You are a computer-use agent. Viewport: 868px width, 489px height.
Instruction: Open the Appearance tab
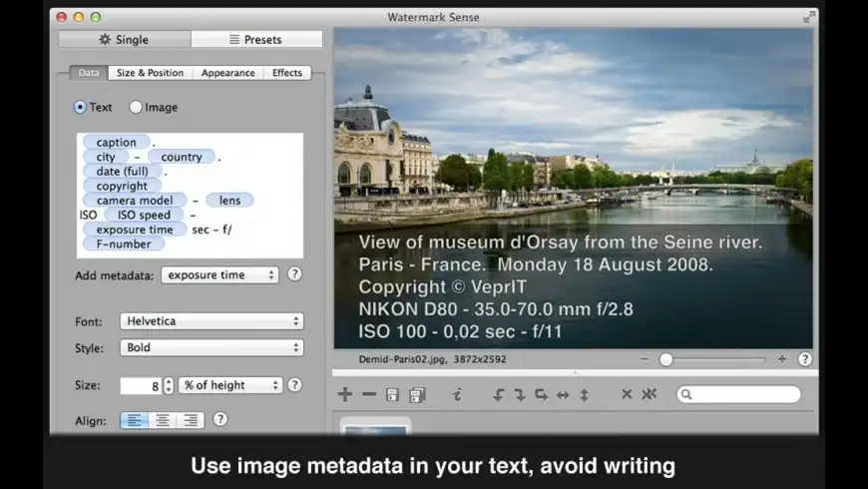[x=228, y=73]
